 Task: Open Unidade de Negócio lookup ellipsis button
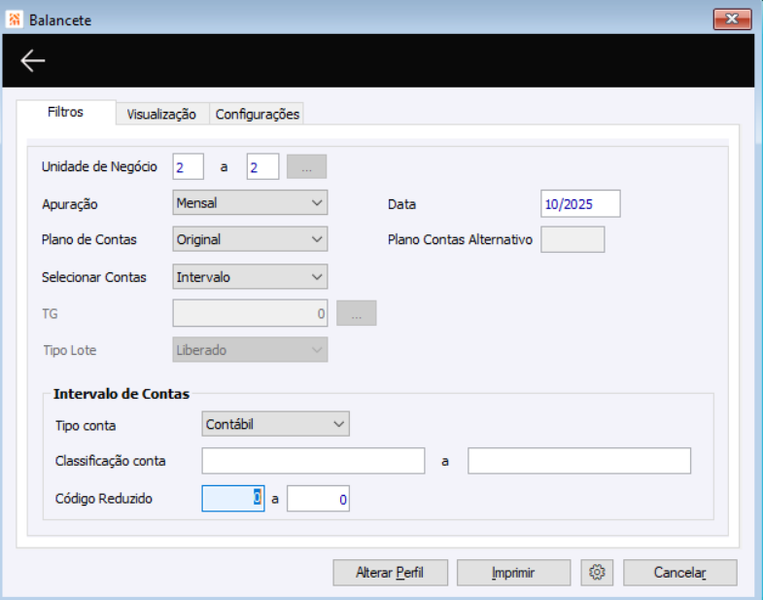pyautogui.click(x=307, y=167)
